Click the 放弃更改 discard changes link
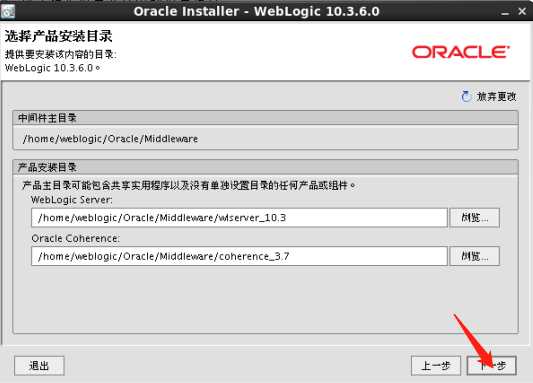 point(496,97)
